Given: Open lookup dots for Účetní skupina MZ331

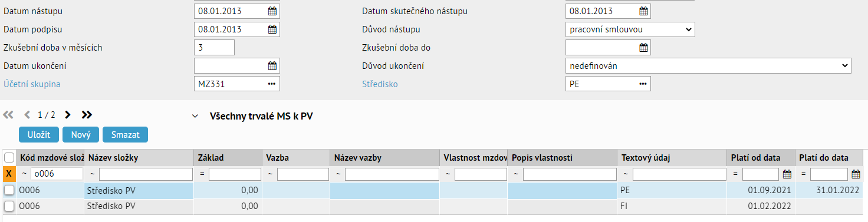Looking at the screenshot, I should [x=272, y=84].
